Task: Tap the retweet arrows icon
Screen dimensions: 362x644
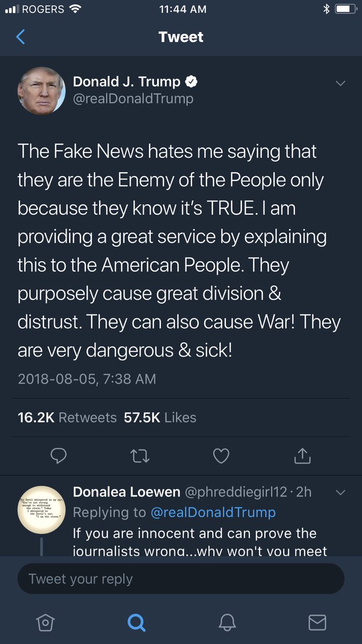Action: pyautogui.click(x=140, y=456)
